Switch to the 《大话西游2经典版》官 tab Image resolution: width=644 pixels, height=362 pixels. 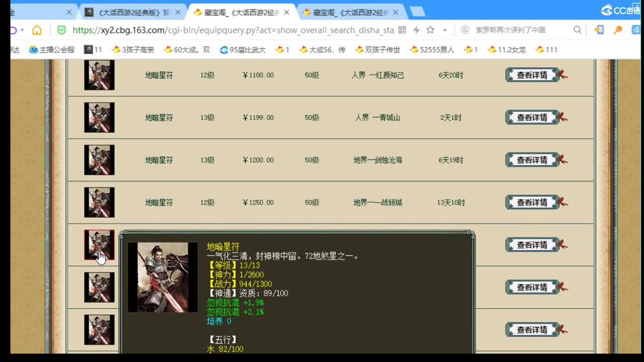click(x=132, y=12)
